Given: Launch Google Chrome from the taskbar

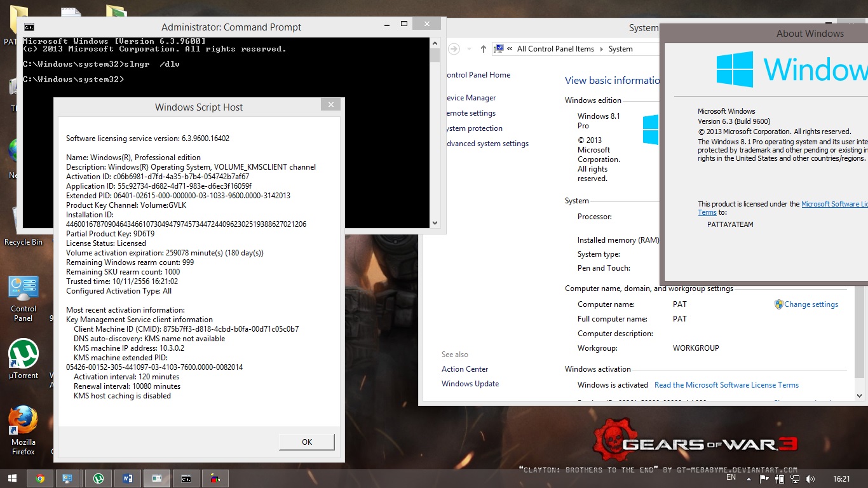Looking at the screenshot, I should 40,478.
